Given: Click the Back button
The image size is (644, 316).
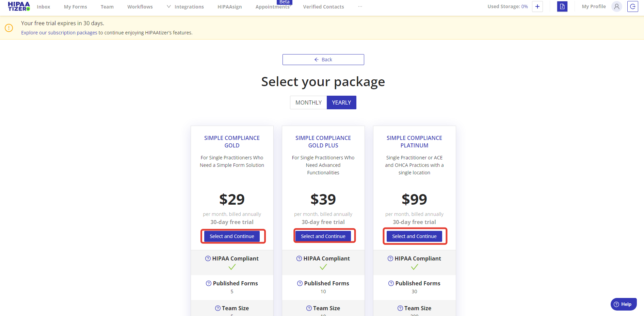Looking at the screenshot, I should coord(323,59).
